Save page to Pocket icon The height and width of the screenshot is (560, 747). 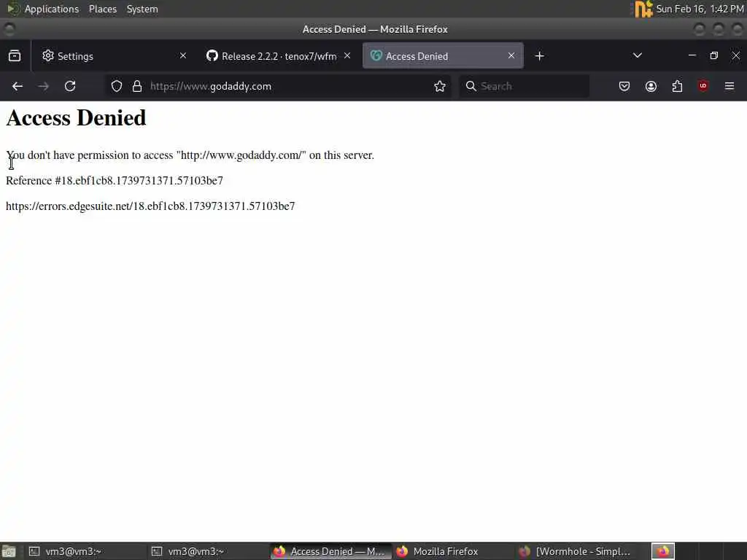(x=624, y=86)
